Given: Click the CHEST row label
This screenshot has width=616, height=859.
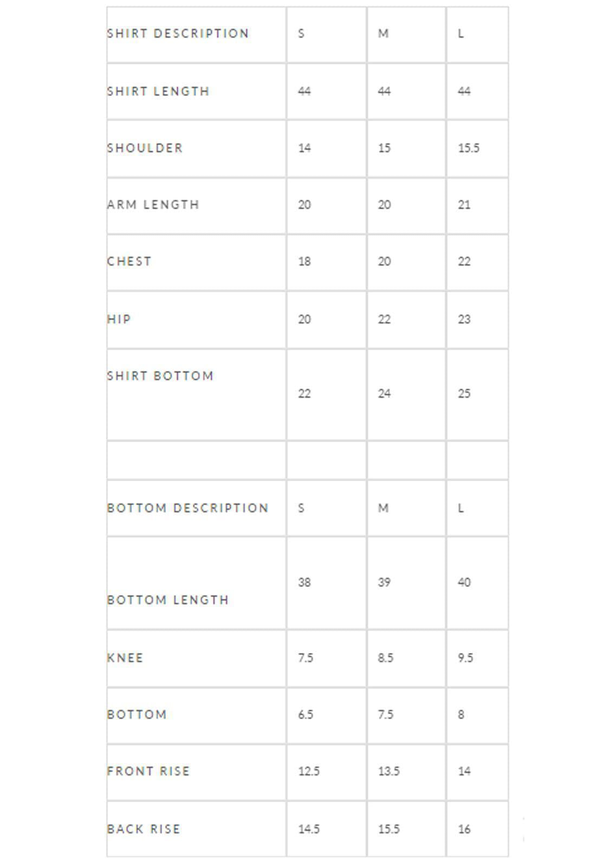Looking at the screenshot, I should point(129,262).
